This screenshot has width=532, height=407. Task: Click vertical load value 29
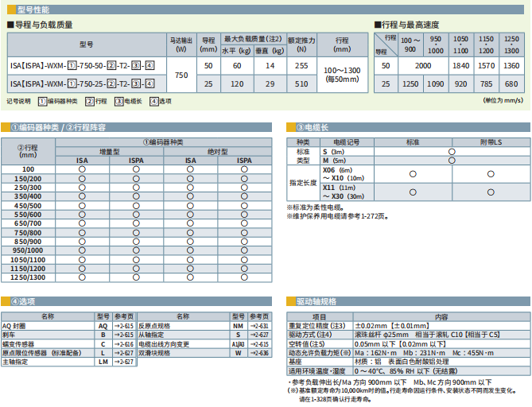point(270,83)
